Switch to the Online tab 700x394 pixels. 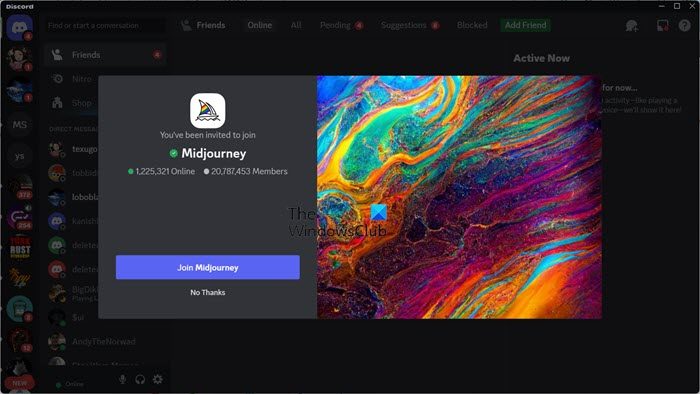pos(259,25)
